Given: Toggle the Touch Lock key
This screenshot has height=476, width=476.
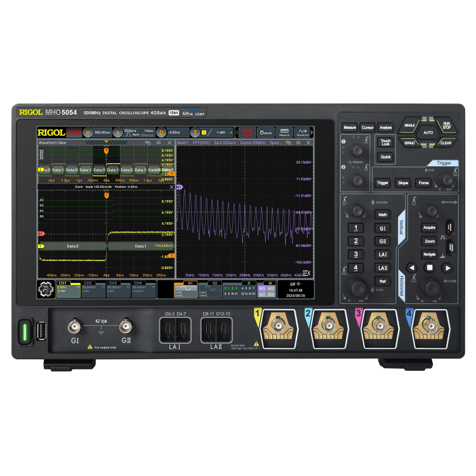Looking at the screenshot, I should pos(385,142).
